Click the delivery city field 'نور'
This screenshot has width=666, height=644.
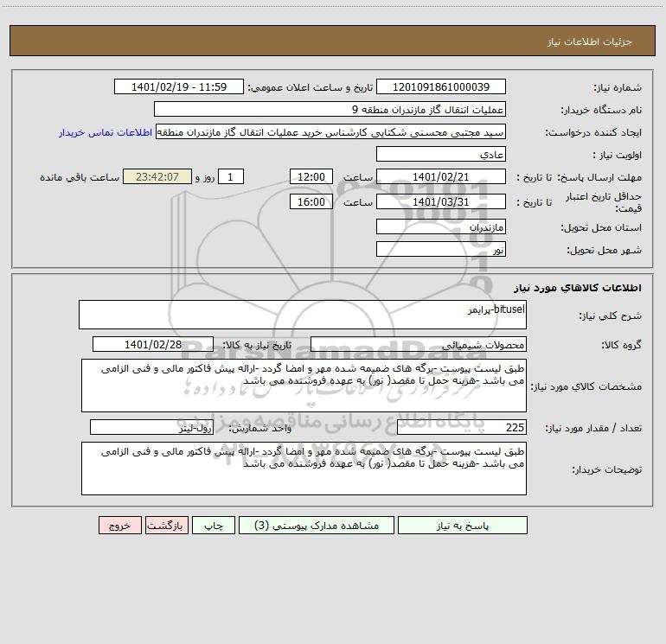click(x=441, y=249)
